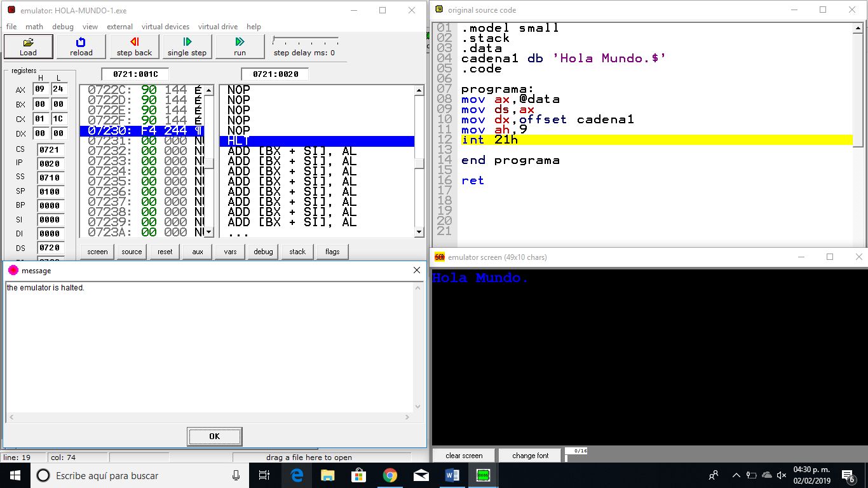Click the ret source line
Screen dimensions: 868x488
473,180
